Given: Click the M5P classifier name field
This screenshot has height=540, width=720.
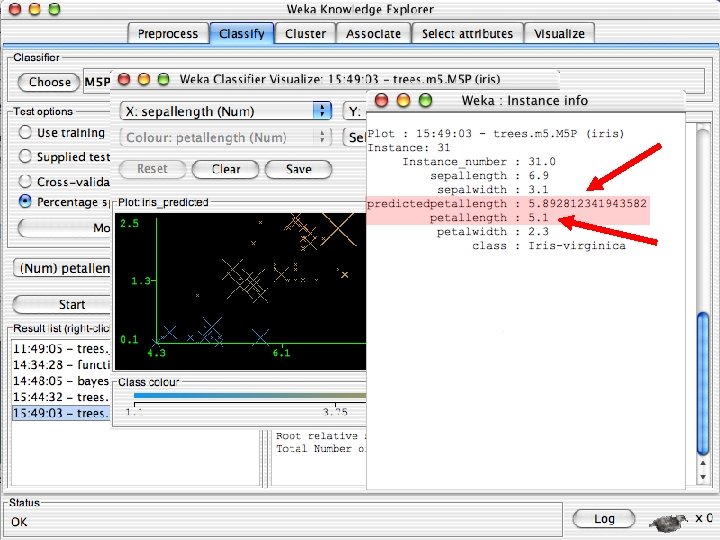Looking at the screenshot, I should point(97,82).
